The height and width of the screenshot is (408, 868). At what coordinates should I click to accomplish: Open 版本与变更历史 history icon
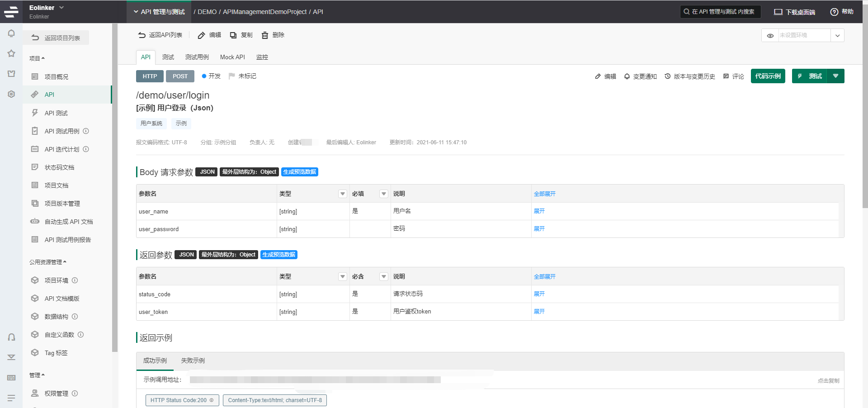pos(668,76)
